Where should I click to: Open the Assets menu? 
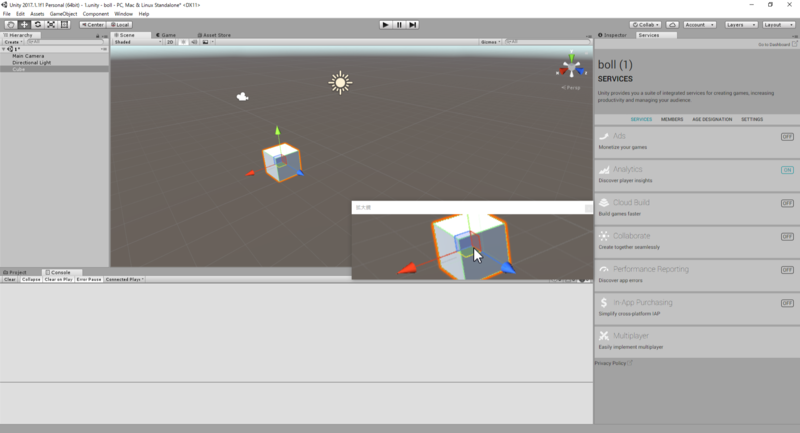click(x=37, y=14)
